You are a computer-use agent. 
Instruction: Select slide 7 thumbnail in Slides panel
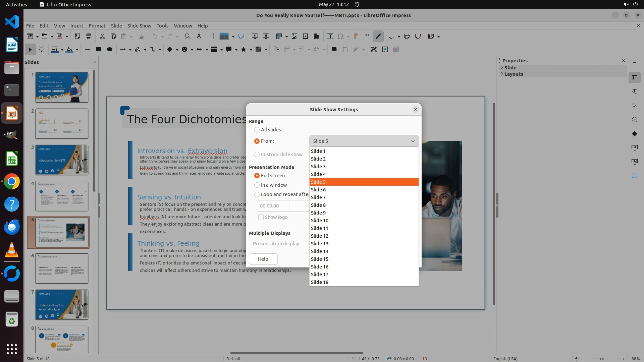62,305
